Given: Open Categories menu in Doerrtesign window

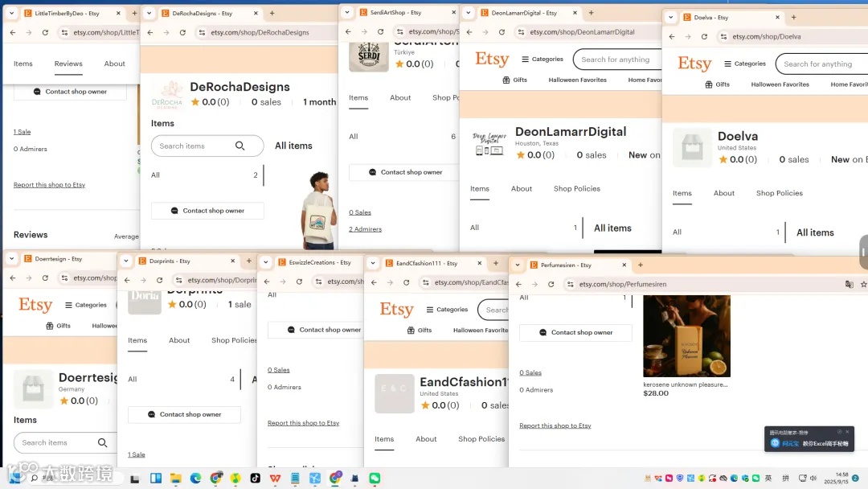Looking at the screenshot, I should pos(86,305).
